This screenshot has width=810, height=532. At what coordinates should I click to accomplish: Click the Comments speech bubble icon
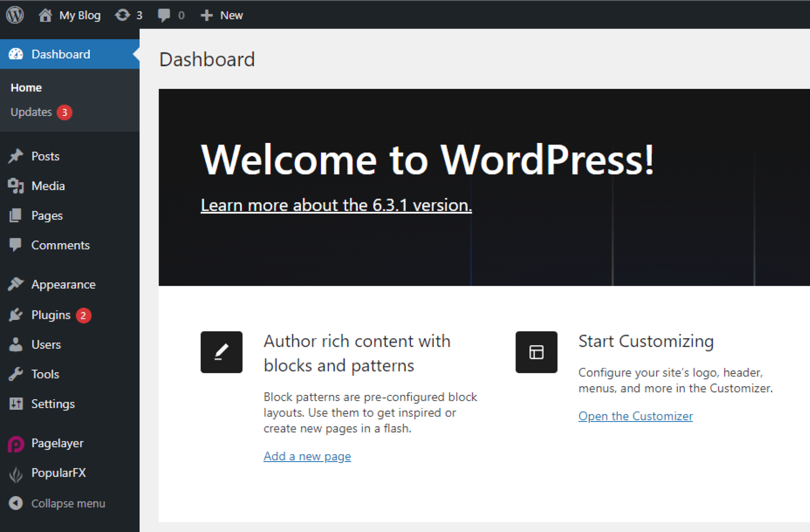[16, 245]
